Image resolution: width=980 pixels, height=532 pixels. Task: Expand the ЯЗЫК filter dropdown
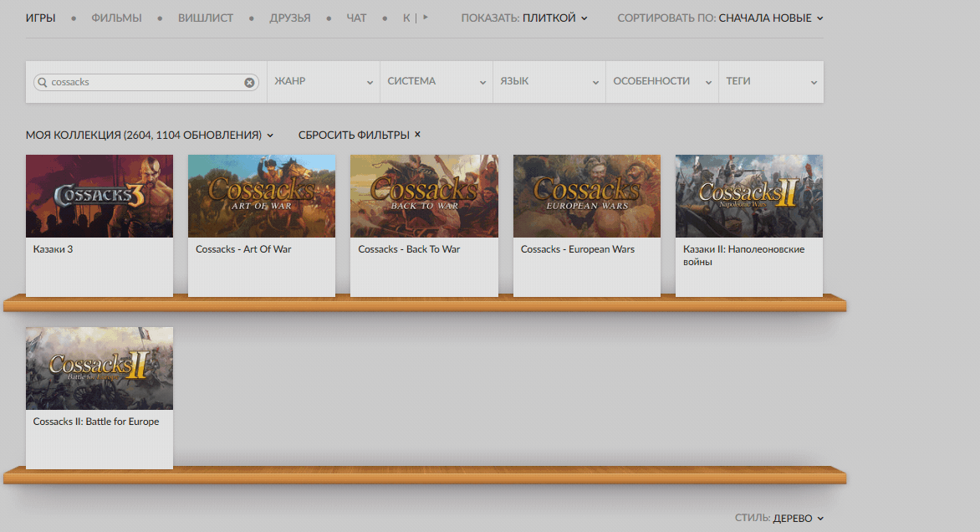click(x=549, y=82)
